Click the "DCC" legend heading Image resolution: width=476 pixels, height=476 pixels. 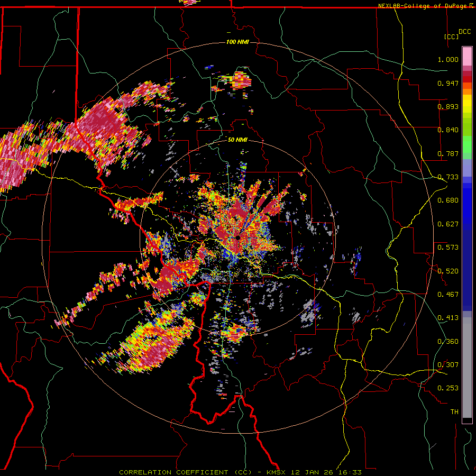[x=465, y=32]
